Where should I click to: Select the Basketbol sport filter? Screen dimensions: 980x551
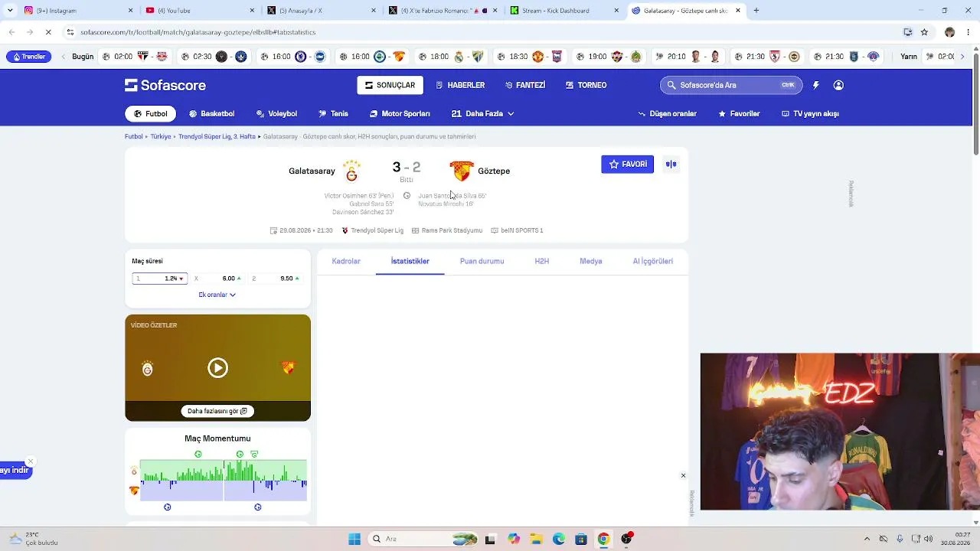(212, 114)
